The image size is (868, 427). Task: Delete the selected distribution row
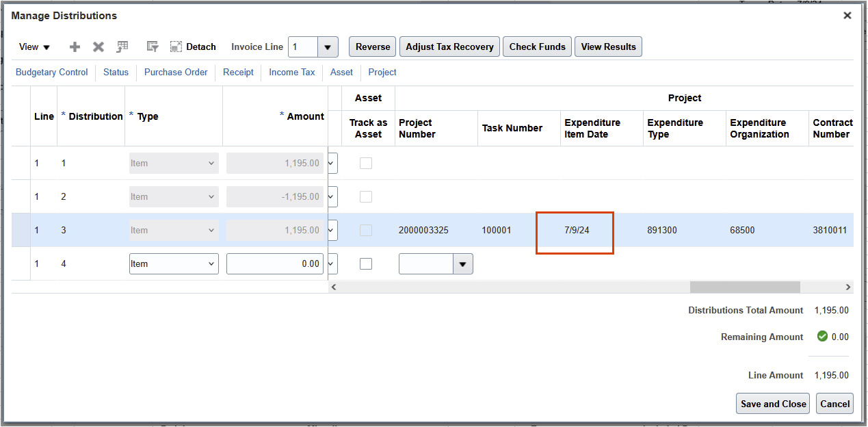click(x=98, y=47)
